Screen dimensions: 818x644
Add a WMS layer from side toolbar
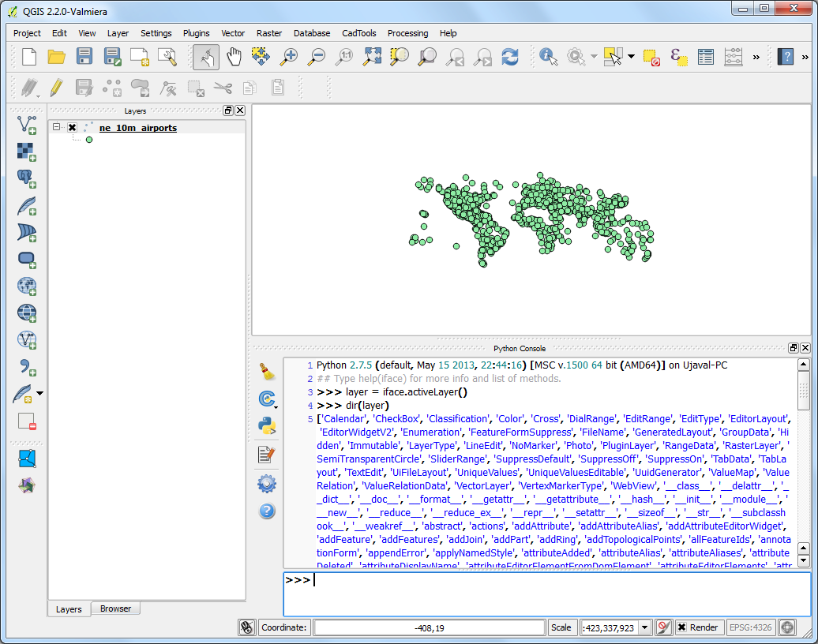[27, 286]
